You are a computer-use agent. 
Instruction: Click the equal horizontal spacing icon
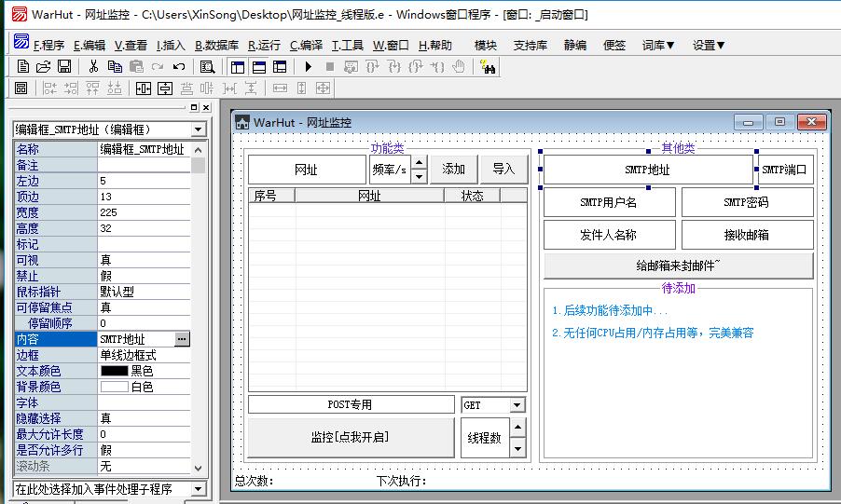point(230,88)
